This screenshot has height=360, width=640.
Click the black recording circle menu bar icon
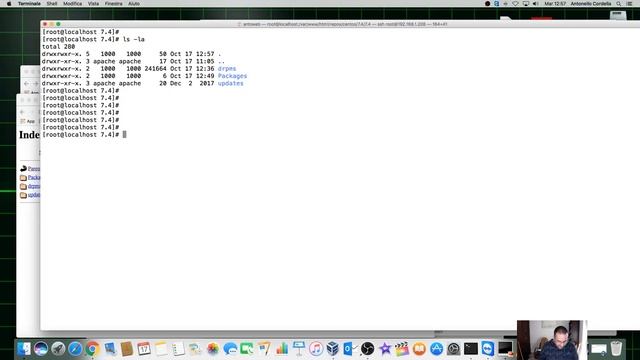point(487,4)
